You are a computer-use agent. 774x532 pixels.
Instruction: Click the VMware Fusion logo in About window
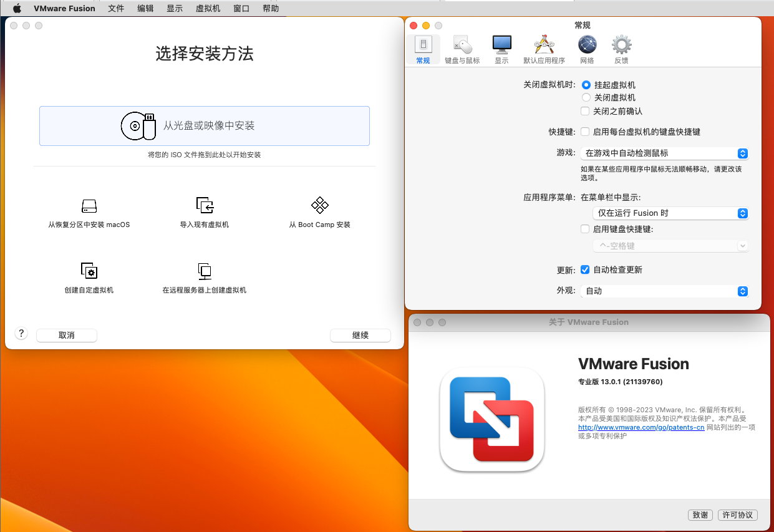tap(492, 420)
